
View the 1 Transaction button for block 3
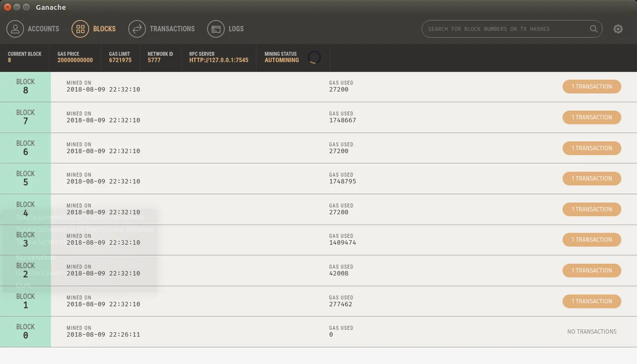592,240
